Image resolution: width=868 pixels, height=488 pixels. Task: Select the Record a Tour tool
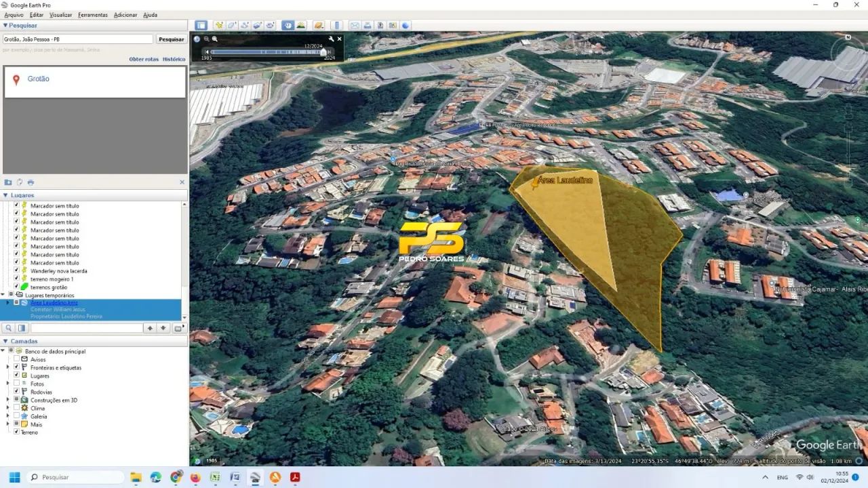click(270, 25)
